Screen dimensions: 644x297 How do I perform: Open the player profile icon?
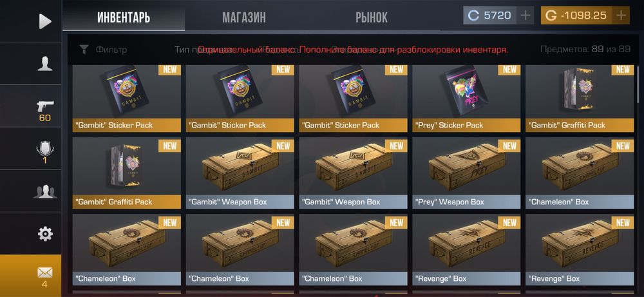pyautogui.click(x=45, y=64)
